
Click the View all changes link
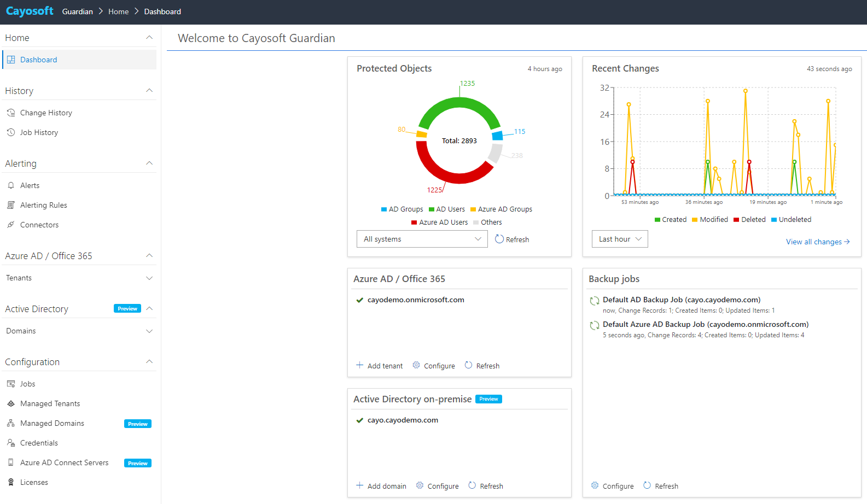(818, 242)
